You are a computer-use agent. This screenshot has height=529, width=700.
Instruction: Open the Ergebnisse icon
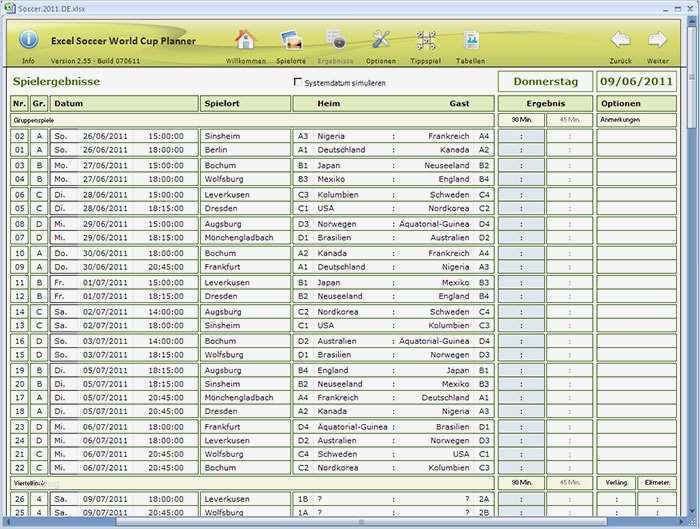pyautogui.click(x=336, y=40)
